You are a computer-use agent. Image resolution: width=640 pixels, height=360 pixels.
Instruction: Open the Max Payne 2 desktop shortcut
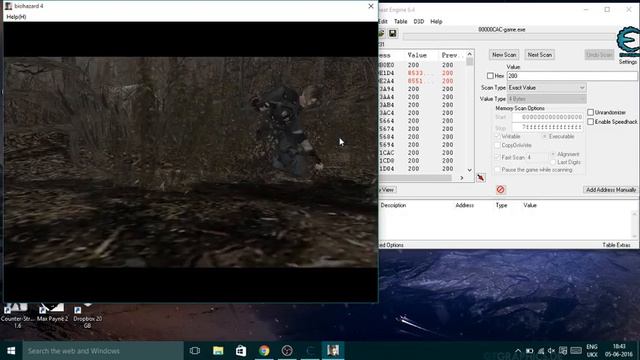(52, 313)
